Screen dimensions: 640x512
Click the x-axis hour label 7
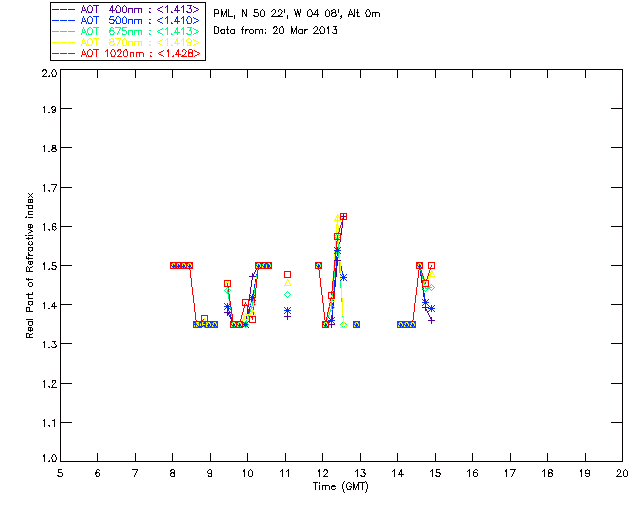coord(135,473)
